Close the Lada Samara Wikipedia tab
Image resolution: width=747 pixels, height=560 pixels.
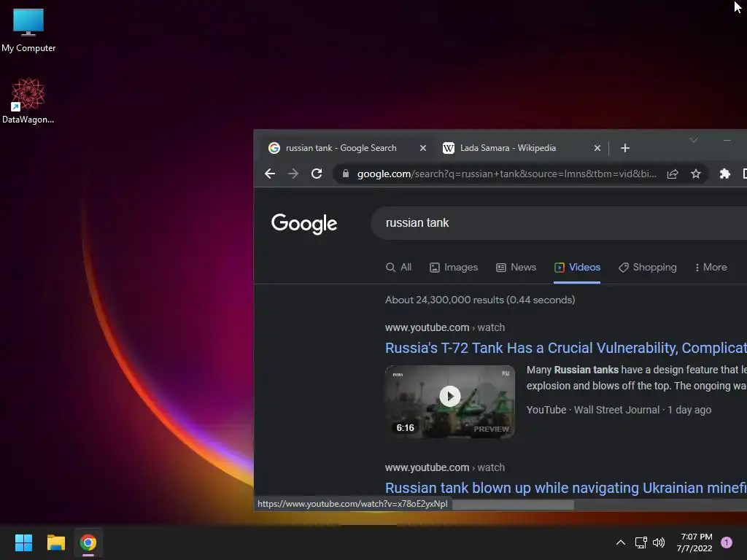click(597, 148)
